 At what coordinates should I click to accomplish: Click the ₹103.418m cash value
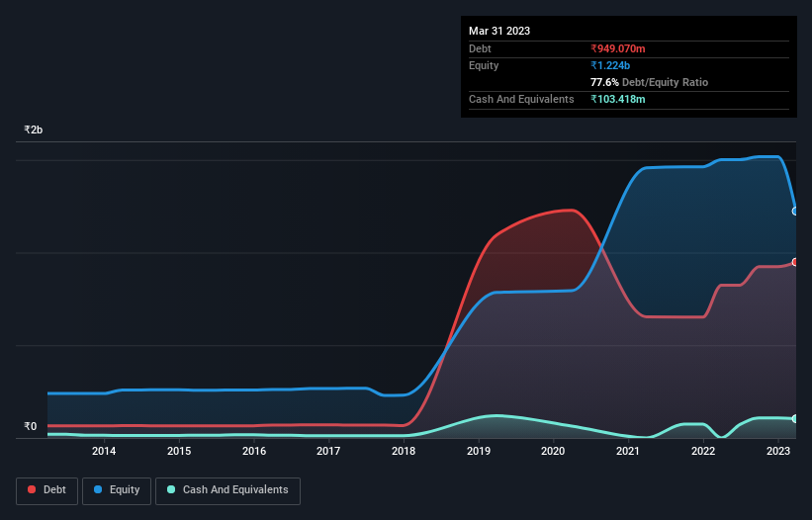point(618,99)
